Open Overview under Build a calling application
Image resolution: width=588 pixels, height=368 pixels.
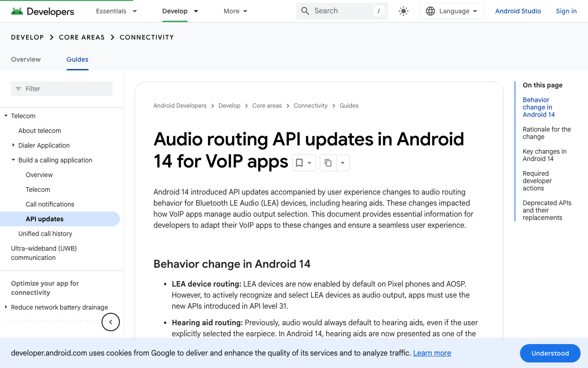[39, 175]
